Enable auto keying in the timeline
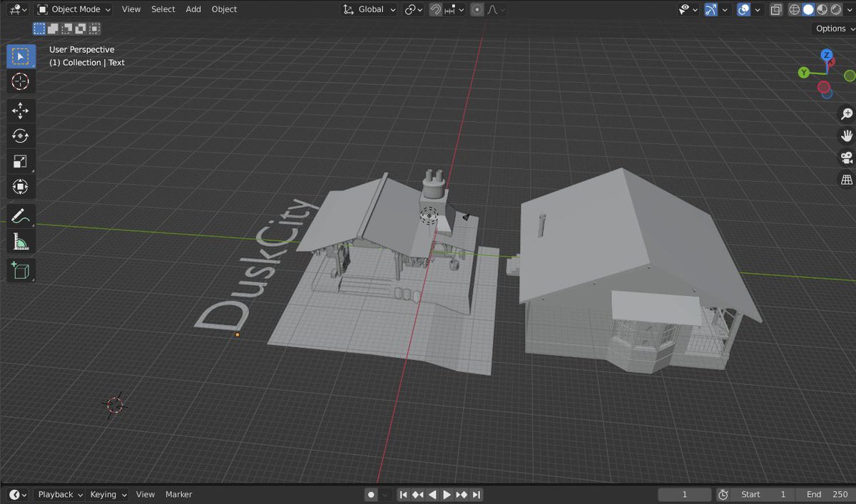Screen dimensions: 856x504 point(370,494)
